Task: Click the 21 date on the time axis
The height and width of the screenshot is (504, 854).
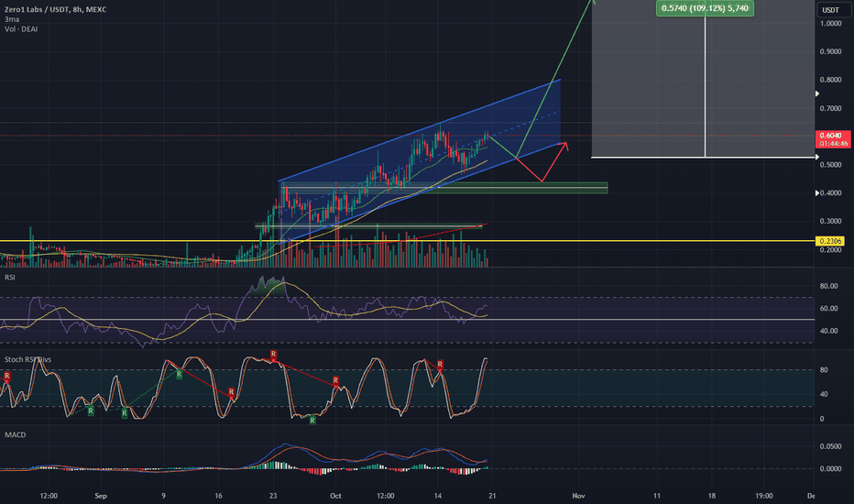Action: [492, 496]
